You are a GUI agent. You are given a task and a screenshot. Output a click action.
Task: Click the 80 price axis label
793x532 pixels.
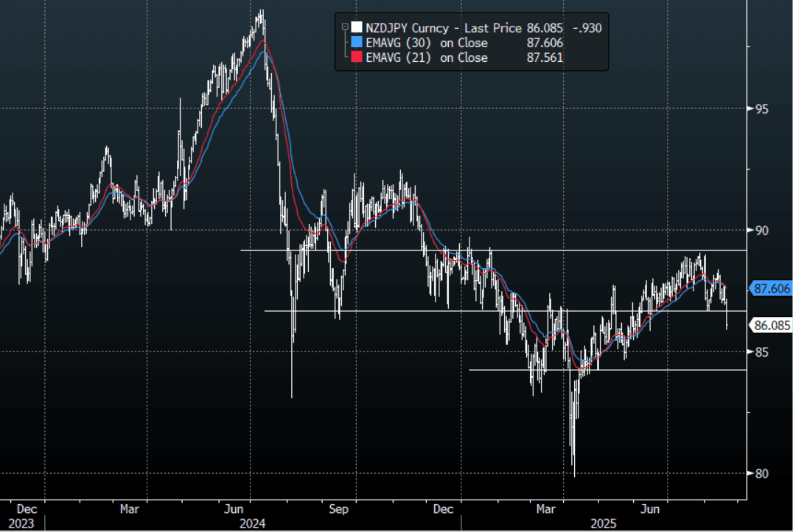(761, 474)
